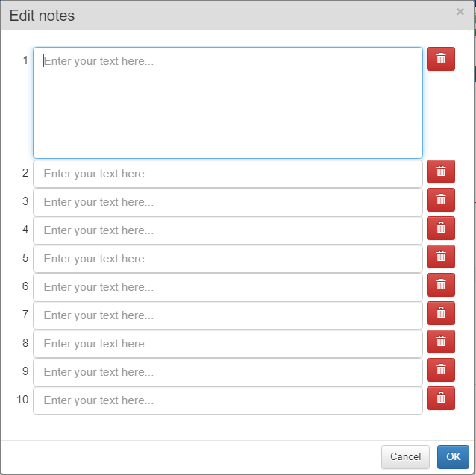The image size is (476, 475).
Task: Focus the large note 1 text area
Action: 228,103
